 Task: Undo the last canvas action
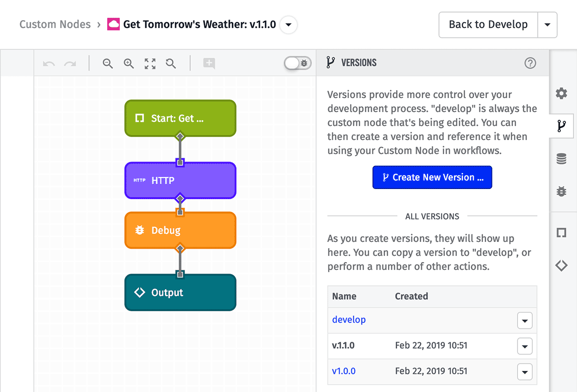coord(49,63)
